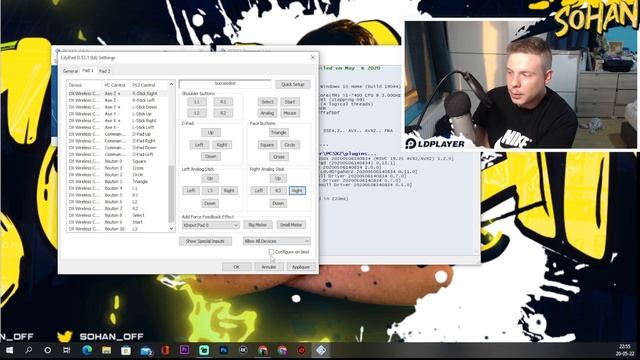Bind D-Pad Down button
This screenshot has width=640, height=360.
click(211, 156)
